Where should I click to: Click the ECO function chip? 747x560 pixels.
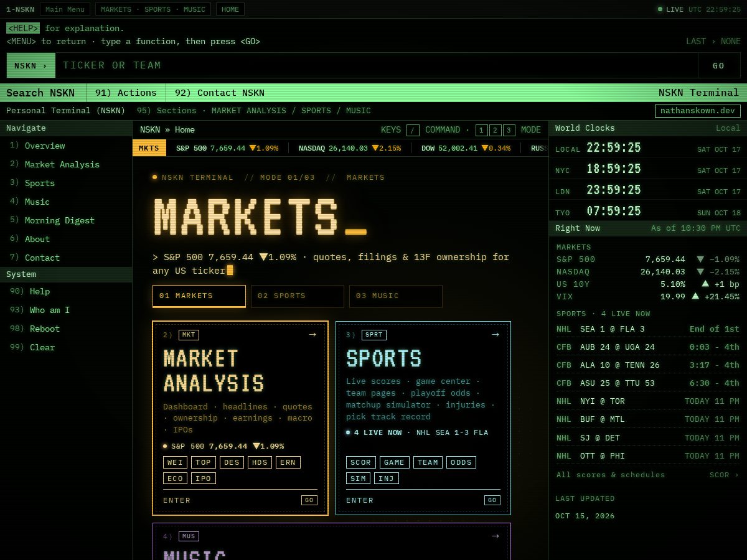(175, 478)
